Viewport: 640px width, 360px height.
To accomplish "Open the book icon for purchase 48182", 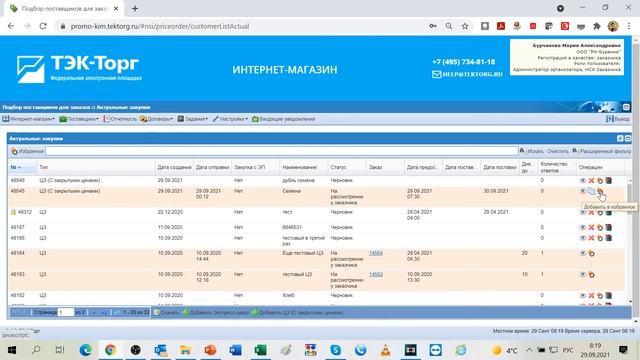I will [x=608, y=296].
